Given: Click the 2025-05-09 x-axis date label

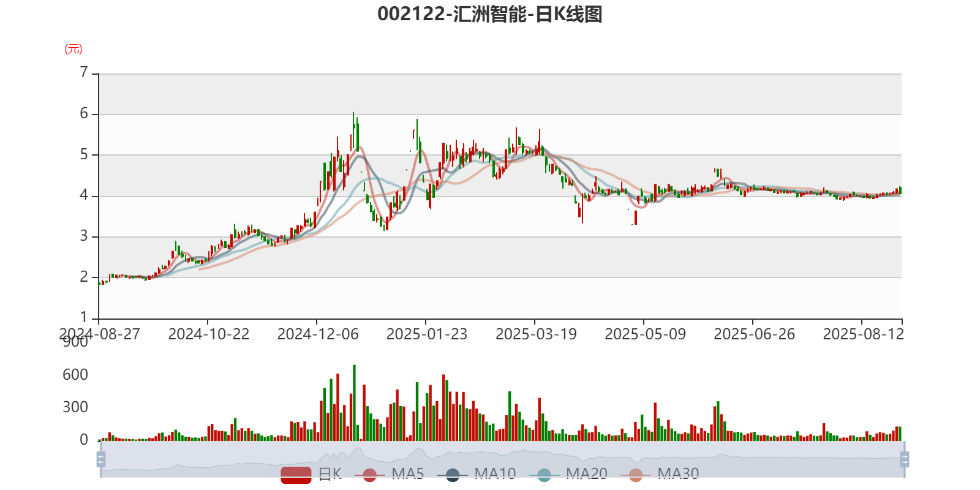Looking at the screenshot, I should coord(645,334).
